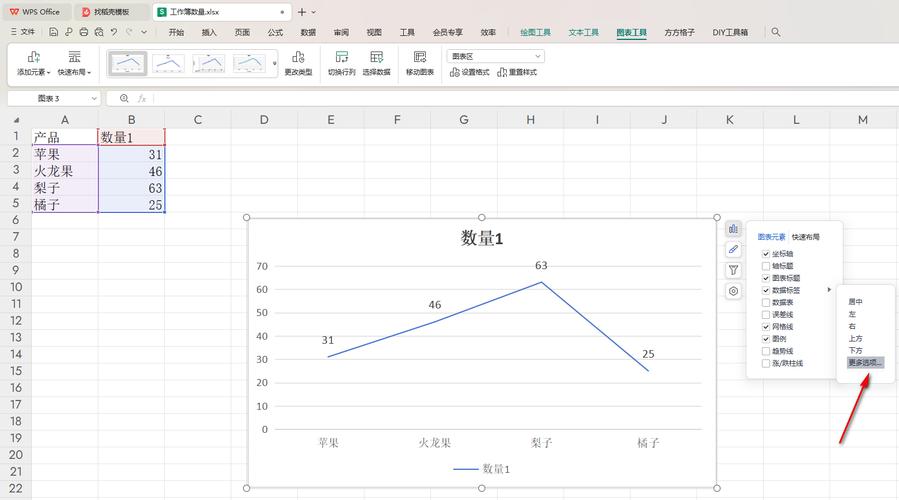
Task: Select the first chart style thumbnail
Action: click(x=128, y=64)
